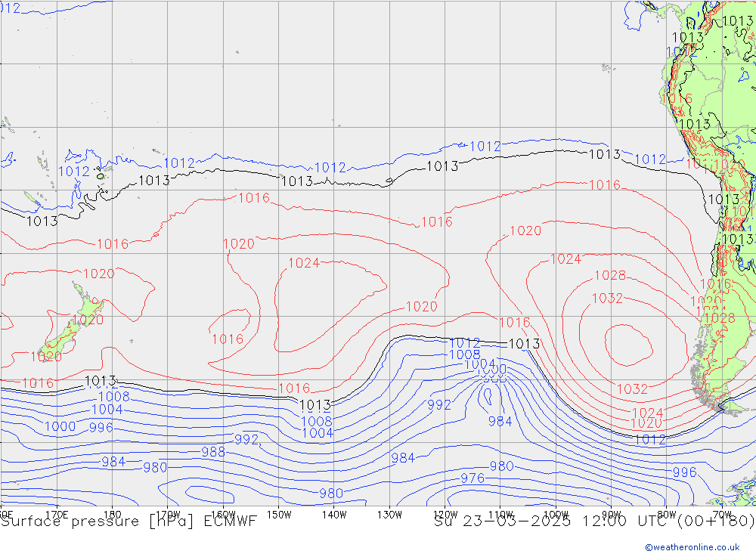Image resolution: width=756 pixels, height=554 pixels.
Task: Click the 160W longitude label
Action: pyautogui.click(x=223, y=515)
